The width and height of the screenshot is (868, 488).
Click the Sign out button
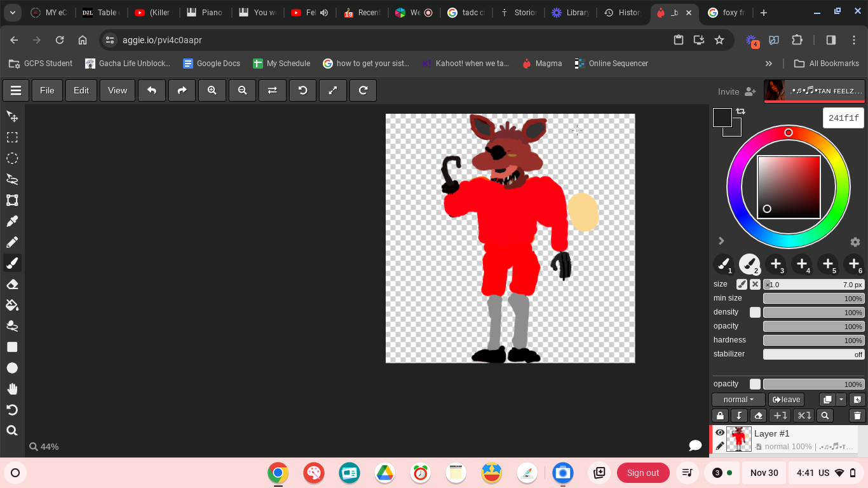(643, 473)
